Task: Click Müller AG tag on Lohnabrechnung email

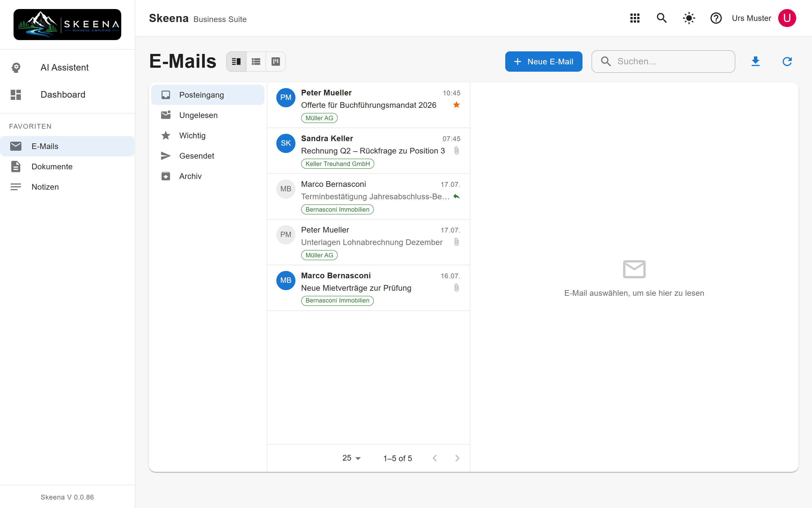Action: (x=319, y=255)
